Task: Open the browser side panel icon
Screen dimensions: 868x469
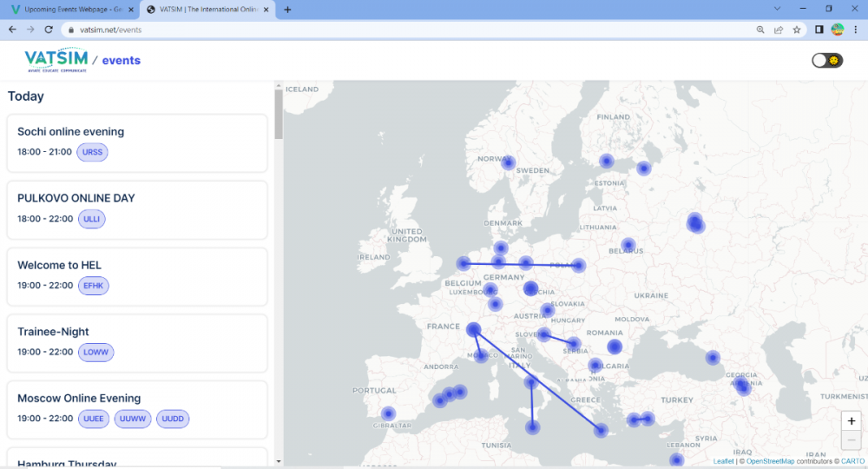Action: coord(819,30)
